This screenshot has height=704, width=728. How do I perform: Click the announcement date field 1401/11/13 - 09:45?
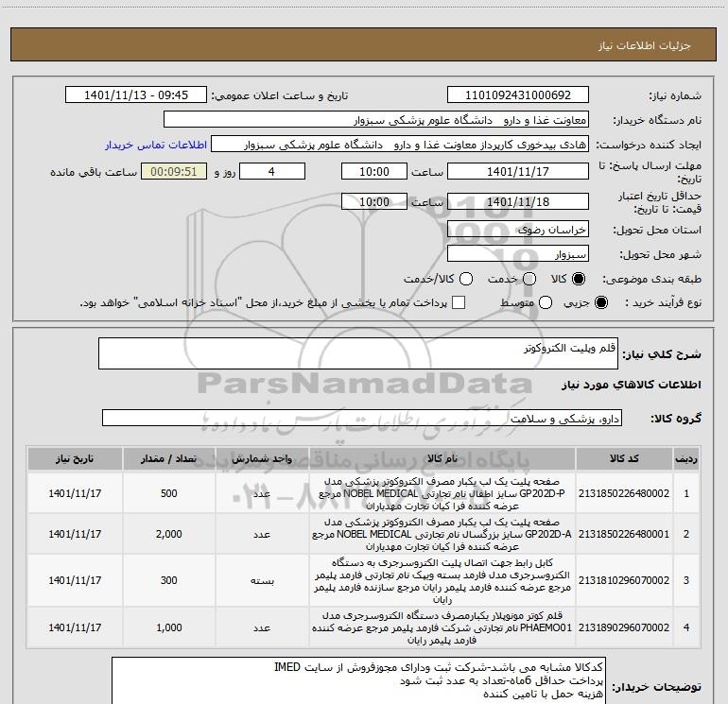coord(136,95)
